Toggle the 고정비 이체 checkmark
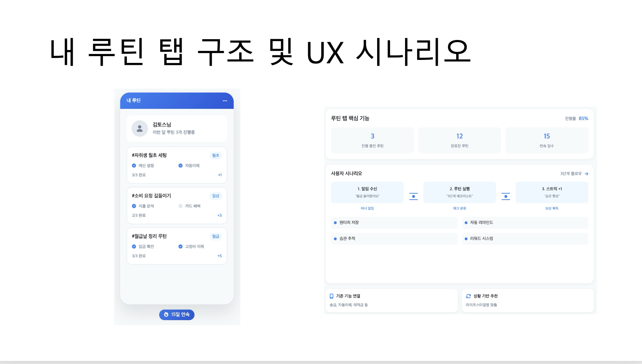642x364 pixels. pyautogui.click(x=180, y=246)
